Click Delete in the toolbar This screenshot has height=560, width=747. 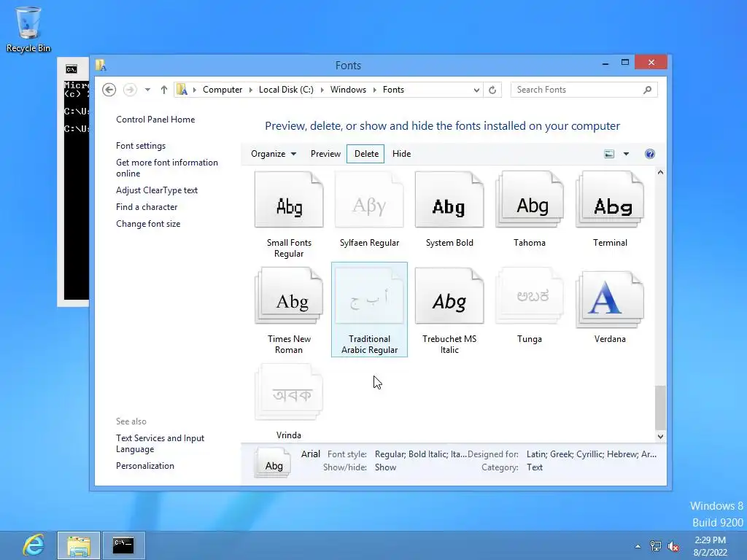(x=366, y=154)
